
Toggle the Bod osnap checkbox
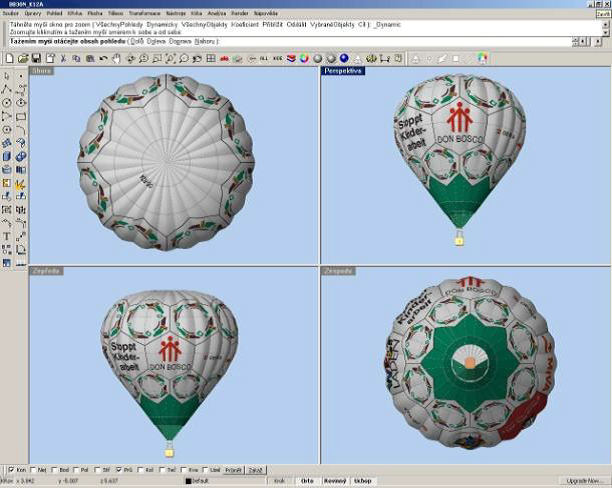point(54,470)
